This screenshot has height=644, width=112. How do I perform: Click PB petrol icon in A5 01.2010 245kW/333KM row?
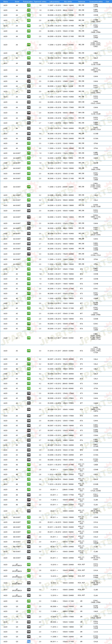(29, 351)
